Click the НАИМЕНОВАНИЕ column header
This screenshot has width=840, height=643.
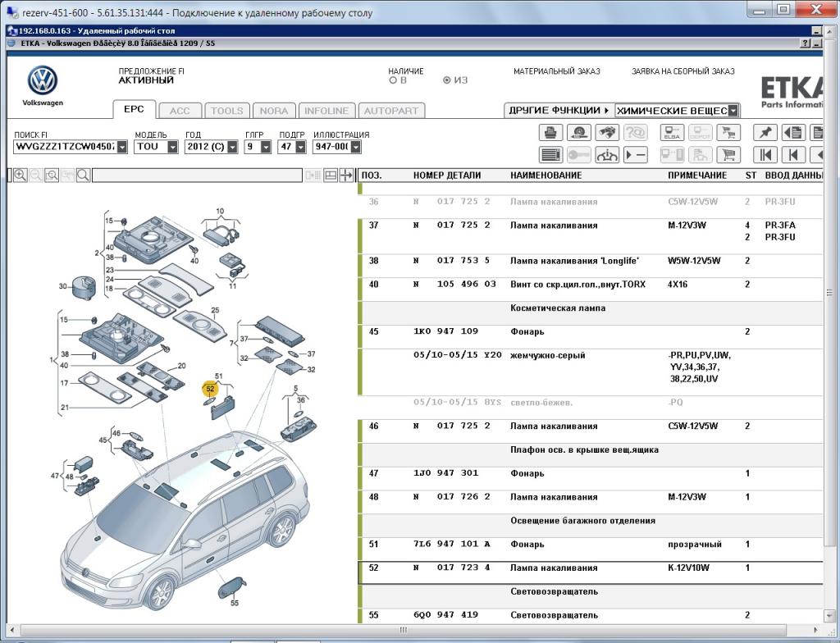pyautogui.click(x=546, y=176)
